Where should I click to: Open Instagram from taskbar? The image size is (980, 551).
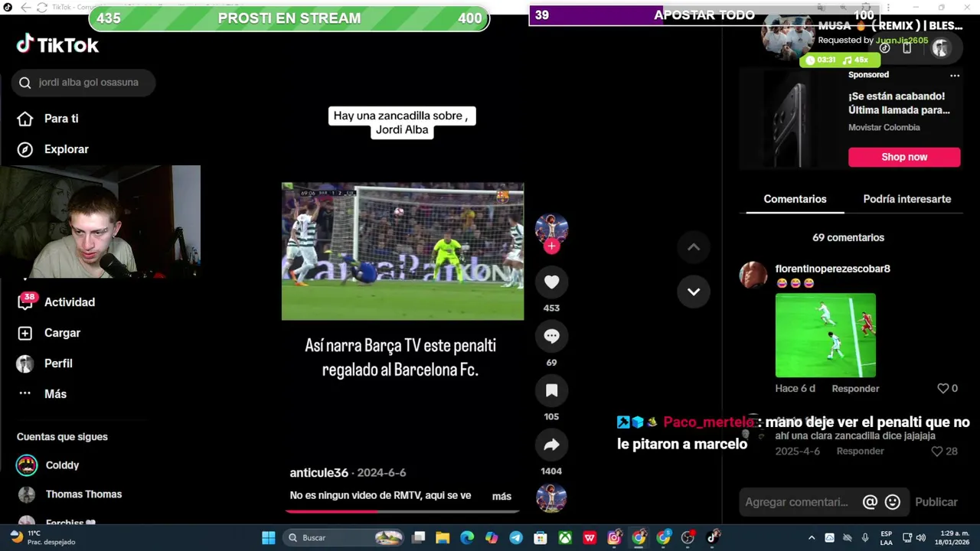[x=614, y=538]
